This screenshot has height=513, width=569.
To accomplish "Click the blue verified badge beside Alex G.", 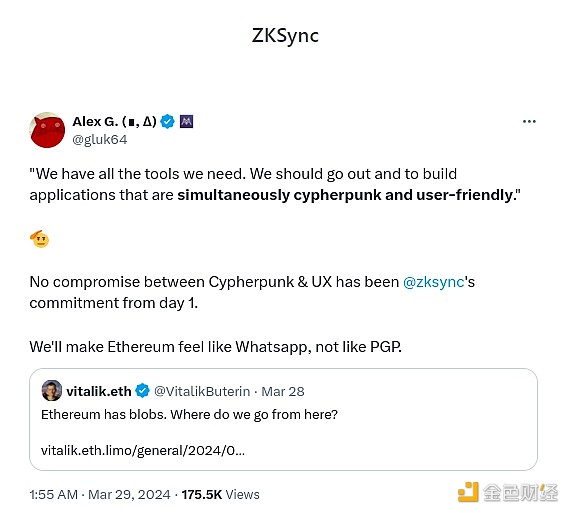I will tap(167, 121).
